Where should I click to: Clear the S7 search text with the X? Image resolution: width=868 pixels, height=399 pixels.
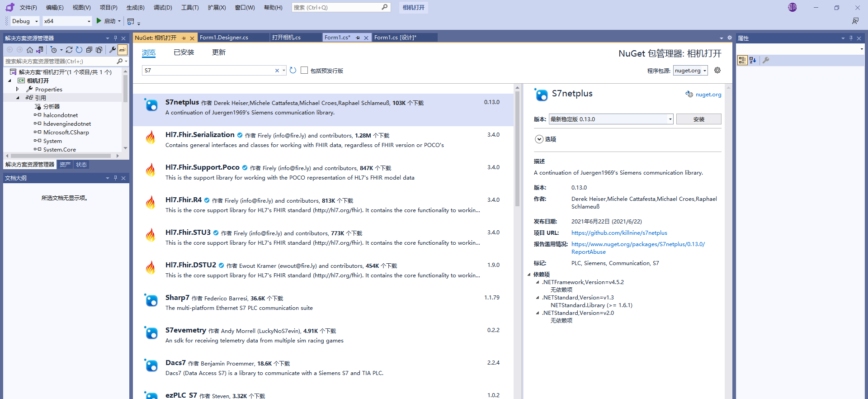tap(277, 71)
